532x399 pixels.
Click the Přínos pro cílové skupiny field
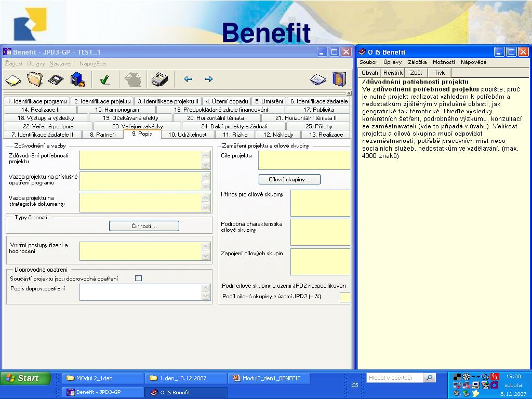click(x=320, y=203)
